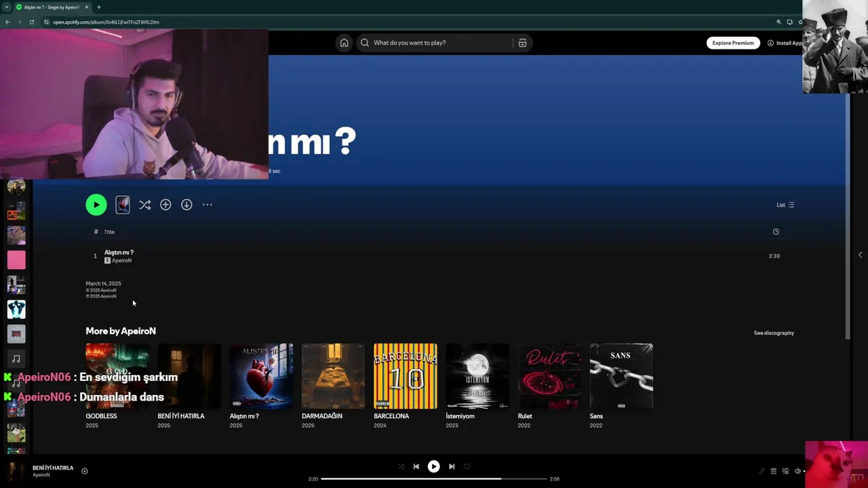This screenshot has height=488, width=868.
Task: Click the duration clock column header
Action: pos(776,232)
